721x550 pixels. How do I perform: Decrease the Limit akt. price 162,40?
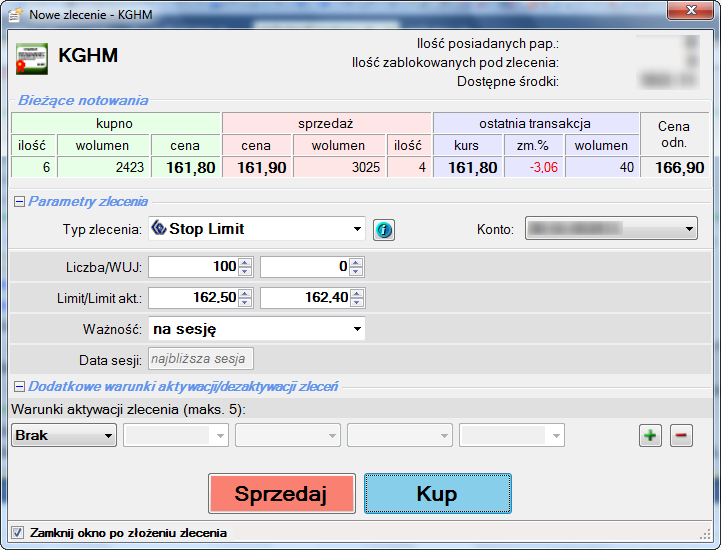[356, 302]
